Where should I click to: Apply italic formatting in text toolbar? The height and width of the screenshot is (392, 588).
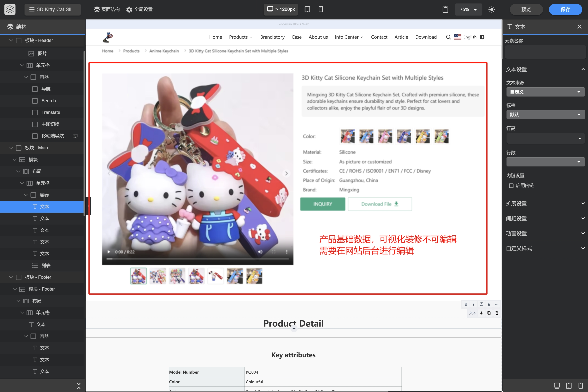pyautogui.click(x=473, y=304)
